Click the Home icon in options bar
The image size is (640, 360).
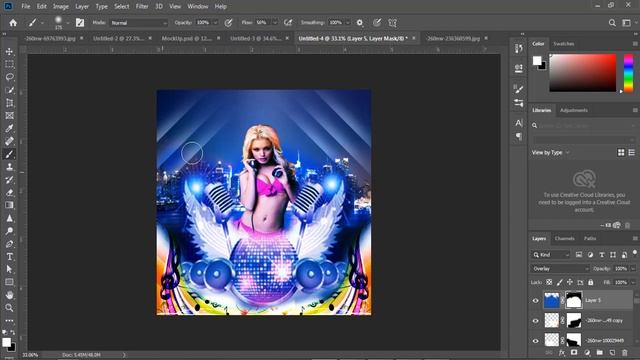point(13,23)
